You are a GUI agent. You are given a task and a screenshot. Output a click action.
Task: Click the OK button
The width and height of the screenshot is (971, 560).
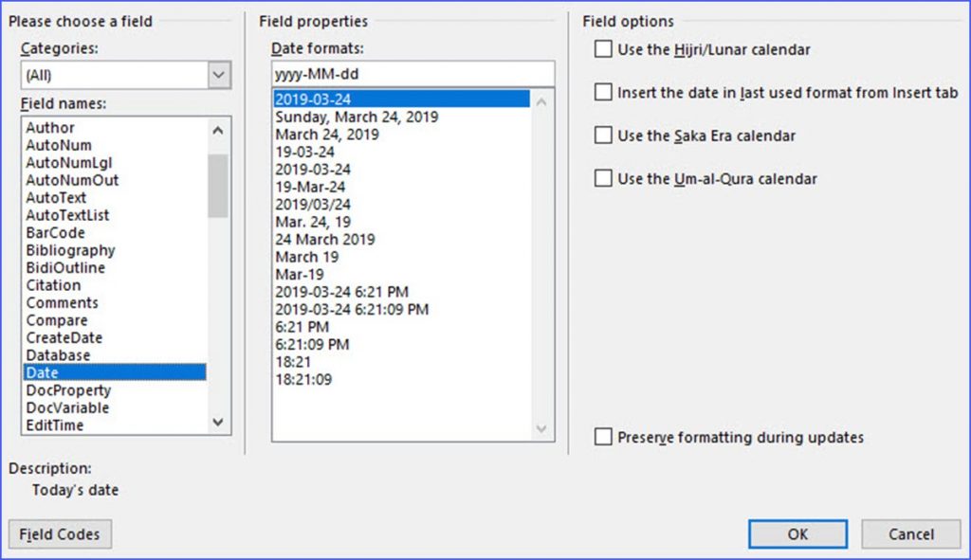797,533
